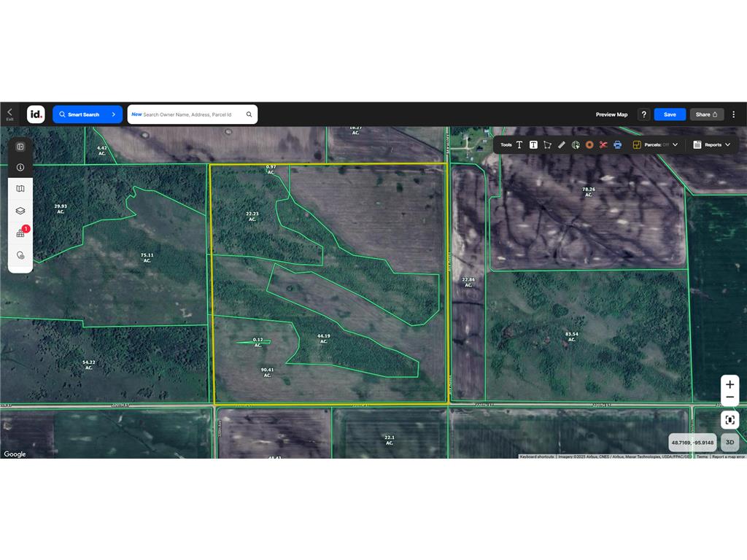This screenshot has width=747, height=560.
Task: Print the current map view
Action: (x=617, y=144)
